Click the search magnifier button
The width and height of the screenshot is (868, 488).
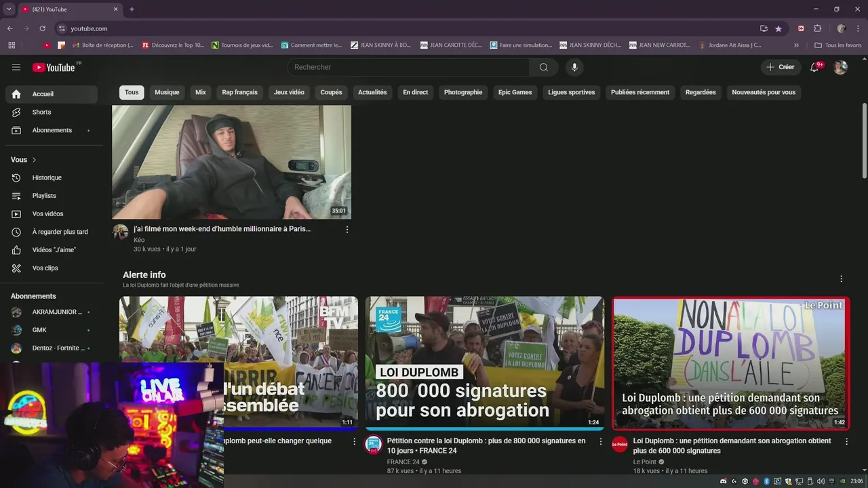click(x=544, y=67)
